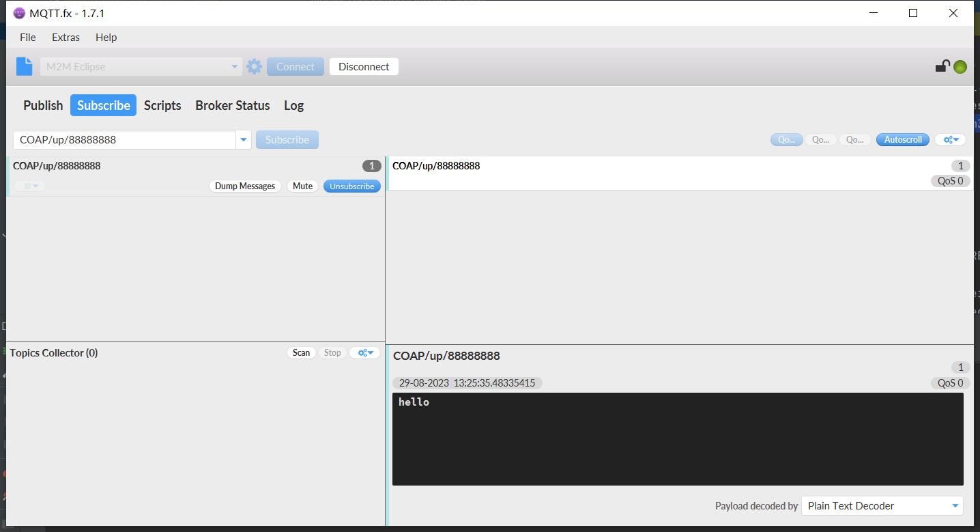This screenshot has height=532, width=980.
Task: Click the MQTT.fx app icon in title bar
Action: click(x=19, y=13)
